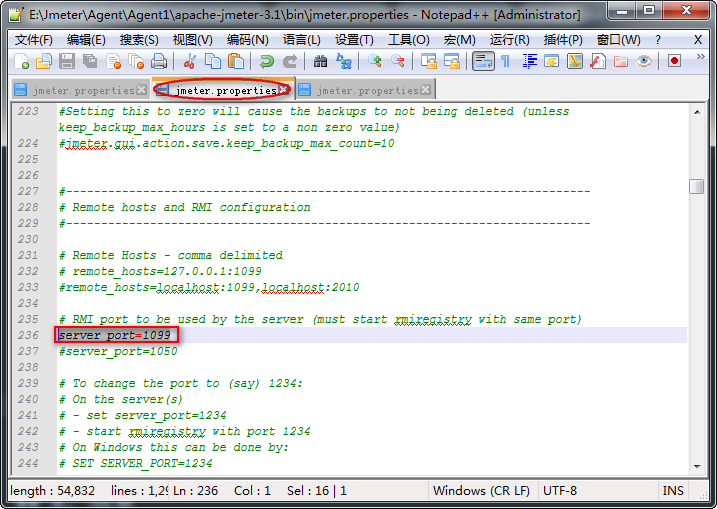This screenshot has height=509, width=717.
Task: Toggle synchronized vertical scrolling
Action: (429, 61)
